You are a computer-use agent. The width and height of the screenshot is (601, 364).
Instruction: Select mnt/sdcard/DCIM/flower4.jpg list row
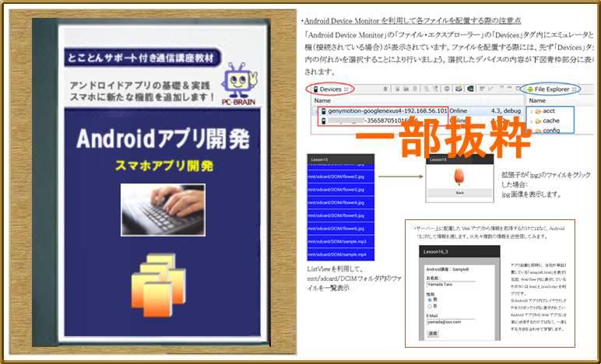coord(340,203)
